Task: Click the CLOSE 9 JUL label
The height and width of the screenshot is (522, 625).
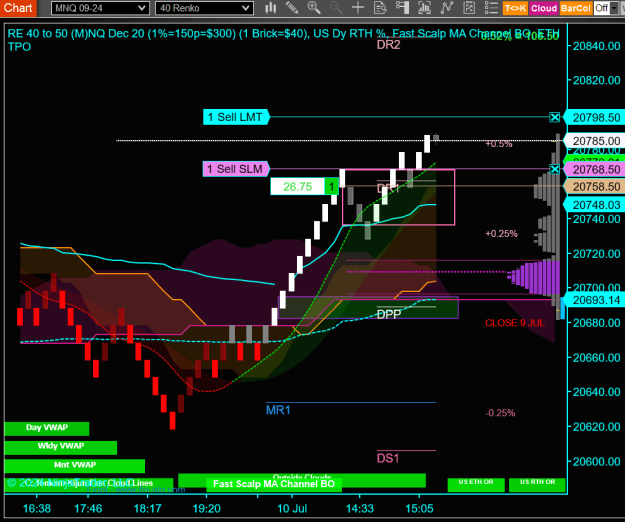Action: (x=515, y=323)
